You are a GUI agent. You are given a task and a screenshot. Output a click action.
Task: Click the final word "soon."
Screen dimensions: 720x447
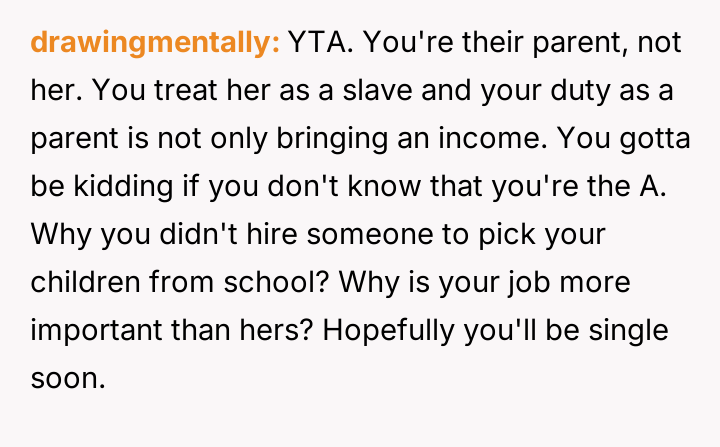pyautogui.click(x=68, y=378)
